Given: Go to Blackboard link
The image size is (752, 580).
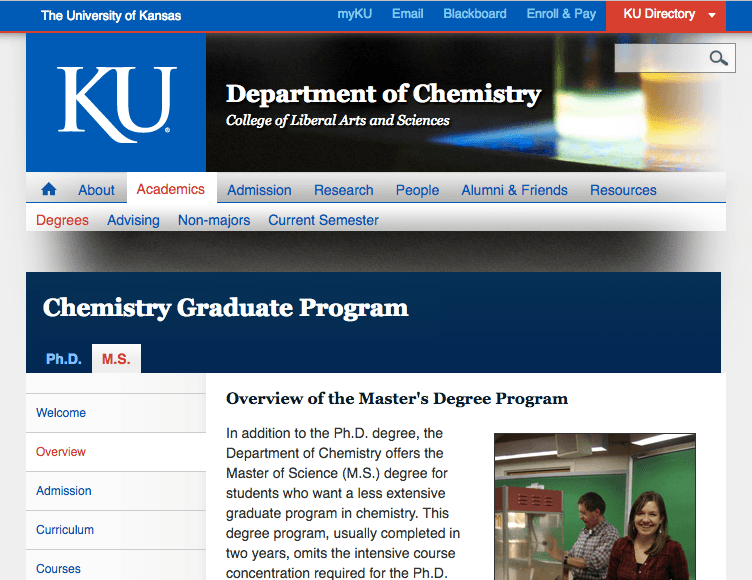Looking at the screenshot, I should [x=475, y=14].
